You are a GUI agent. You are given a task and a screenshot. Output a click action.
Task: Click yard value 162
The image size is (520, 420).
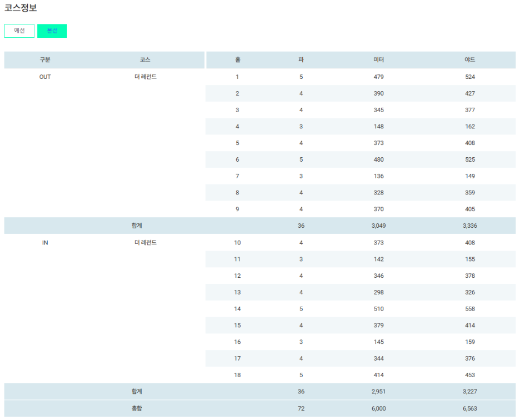pos(470,127)
